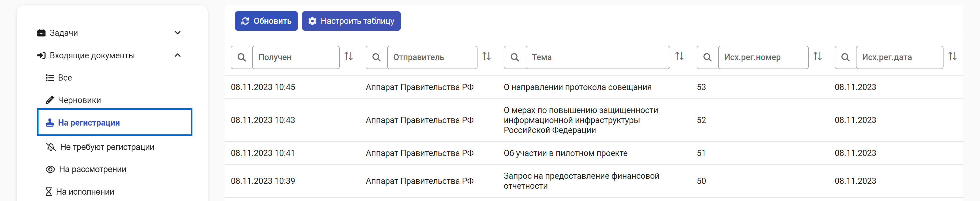Click the pencil icon beside Черновики
Image resolution: width=980 pixels, height=201 pixels.
click(50, 100)
